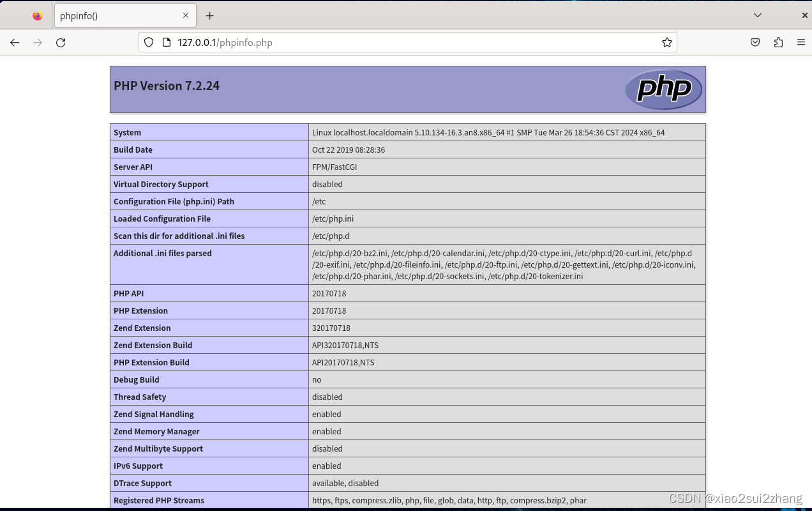Viewport: 812px width, 511px height.
Task: Navigate back with the back arrow
Action: pyautogui.click(x=14, y=42)
